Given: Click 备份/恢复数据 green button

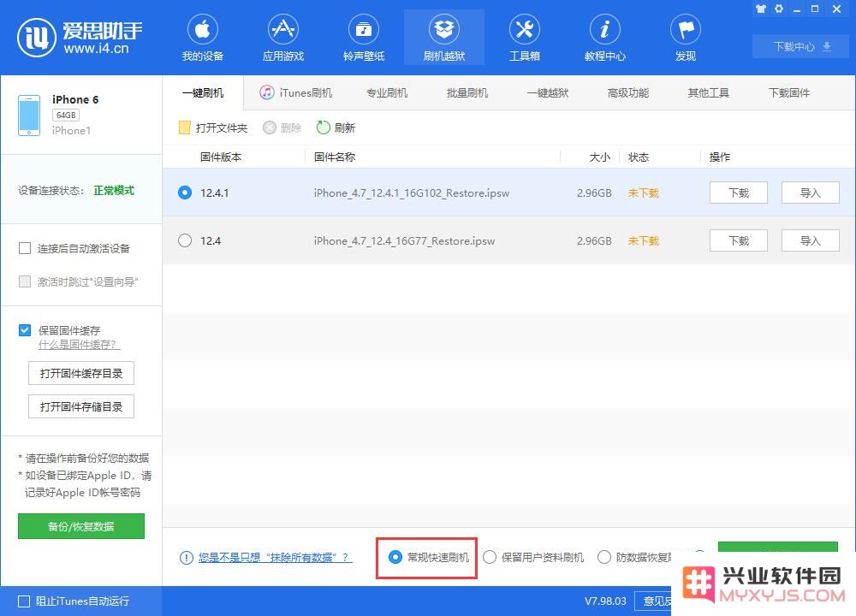Looking at the screenshot, I should (81, 526).
